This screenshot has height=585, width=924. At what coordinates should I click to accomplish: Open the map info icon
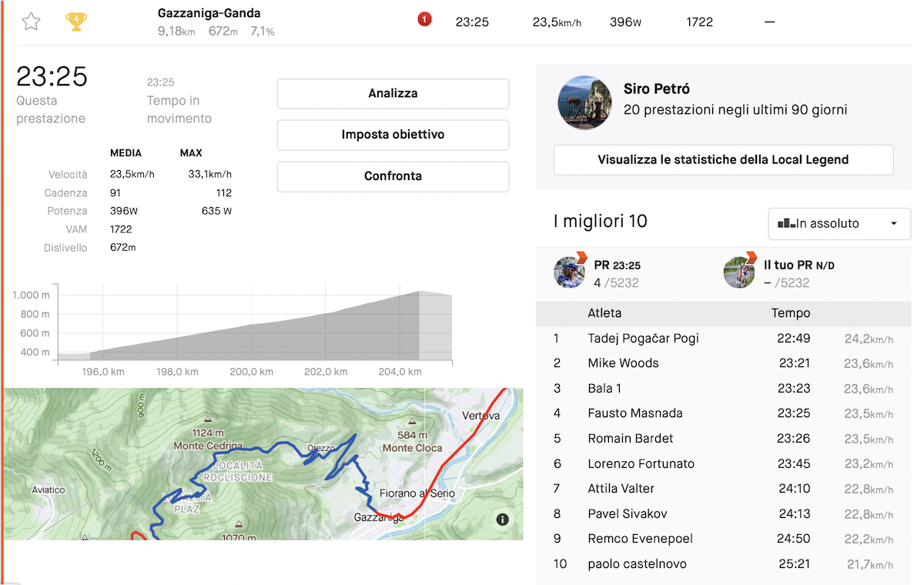coord(503,520)
